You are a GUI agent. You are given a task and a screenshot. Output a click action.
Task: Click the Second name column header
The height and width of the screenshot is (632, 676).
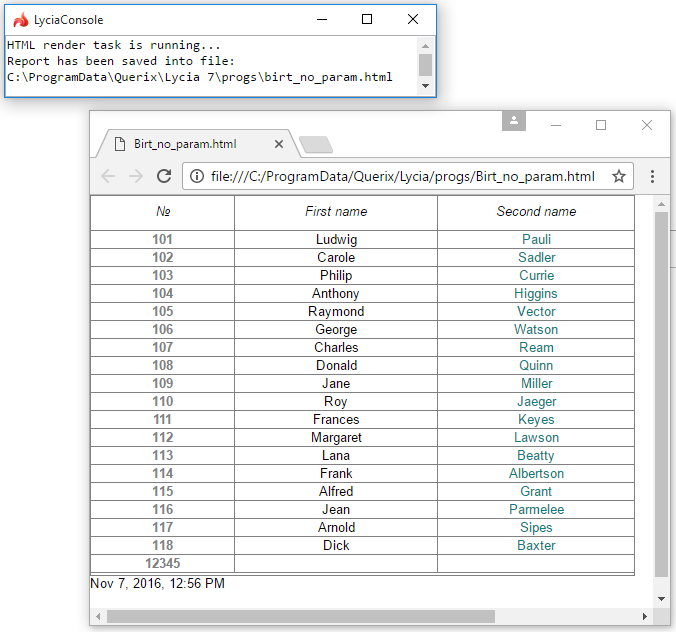click(x=536, y=212)
